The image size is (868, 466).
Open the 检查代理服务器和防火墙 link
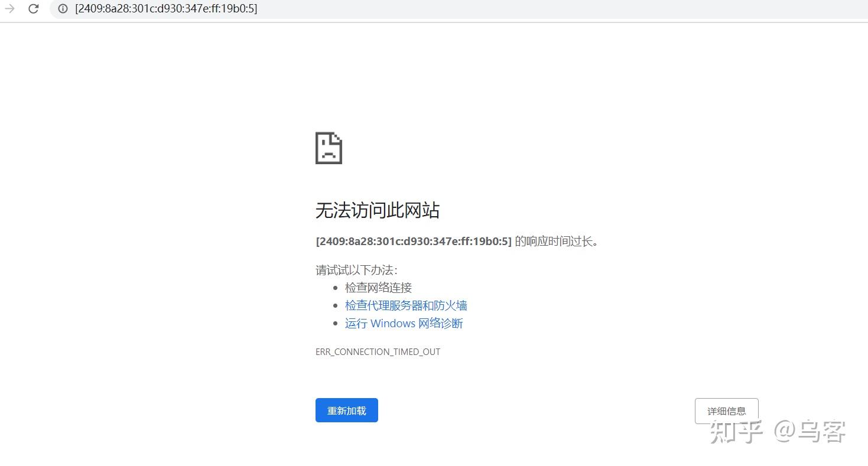tap(406, 305)
